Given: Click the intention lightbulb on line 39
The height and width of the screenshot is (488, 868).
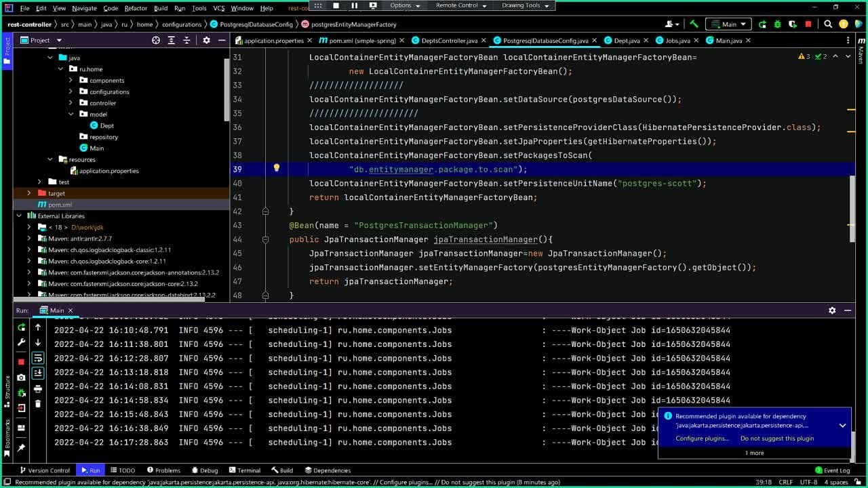Looking at the screenshot, I should tap(277, 168).
